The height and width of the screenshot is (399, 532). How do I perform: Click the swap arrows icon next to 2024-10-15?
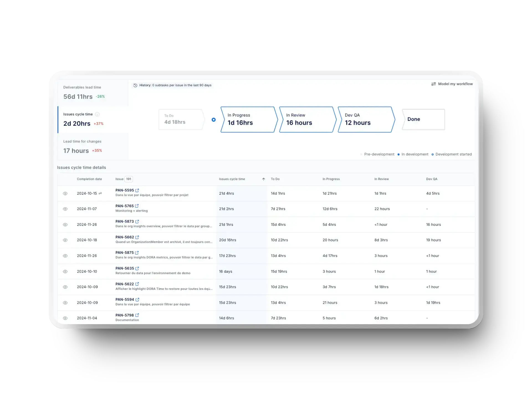[x=100, y=193]
